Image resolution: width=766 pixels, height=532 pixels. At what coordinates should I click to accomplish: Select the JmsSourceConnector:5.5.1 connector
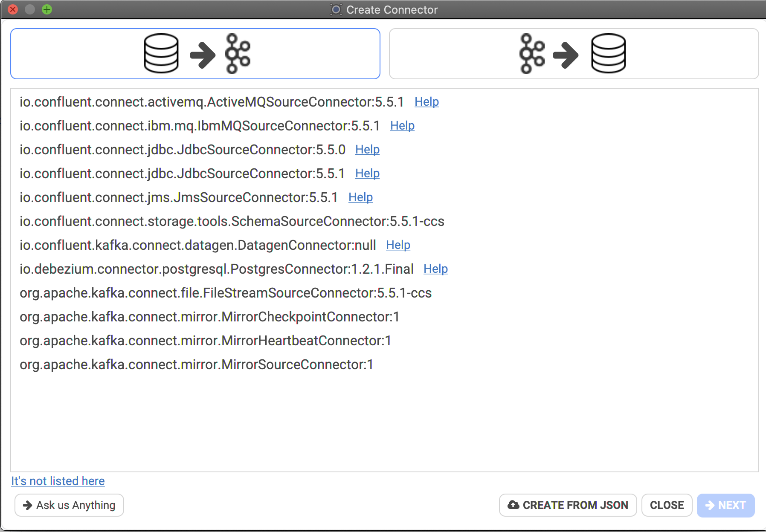(x=179, y=197)
